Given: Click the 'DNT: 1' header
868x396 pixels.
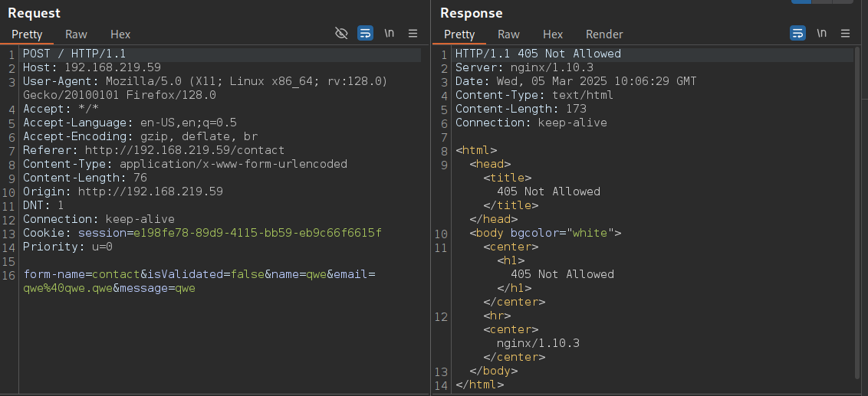Looking at the screenshot, I should [x=43, y=206].
